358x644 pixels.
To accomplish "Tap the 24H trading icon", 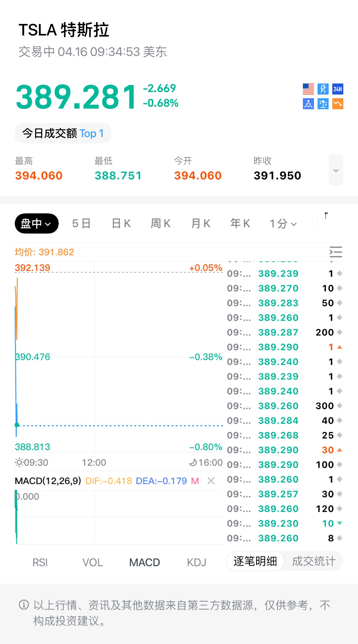I will pos(338,89).
